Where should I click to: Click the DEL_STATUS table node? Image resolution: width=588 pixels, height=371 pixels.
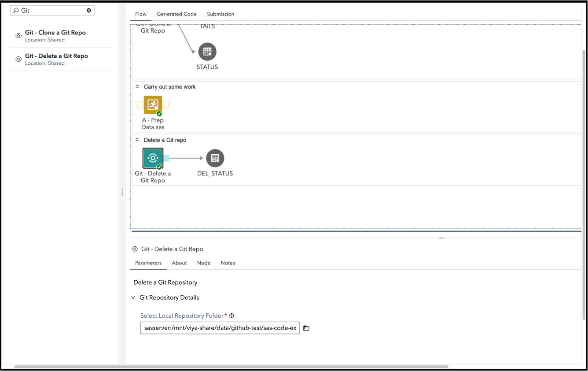pos(215,158)
